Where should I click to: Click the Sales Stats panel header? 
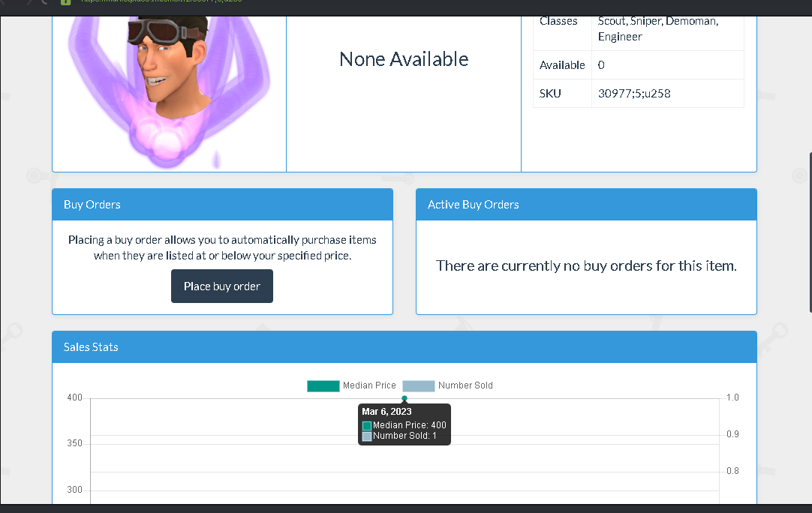[404, 346]
